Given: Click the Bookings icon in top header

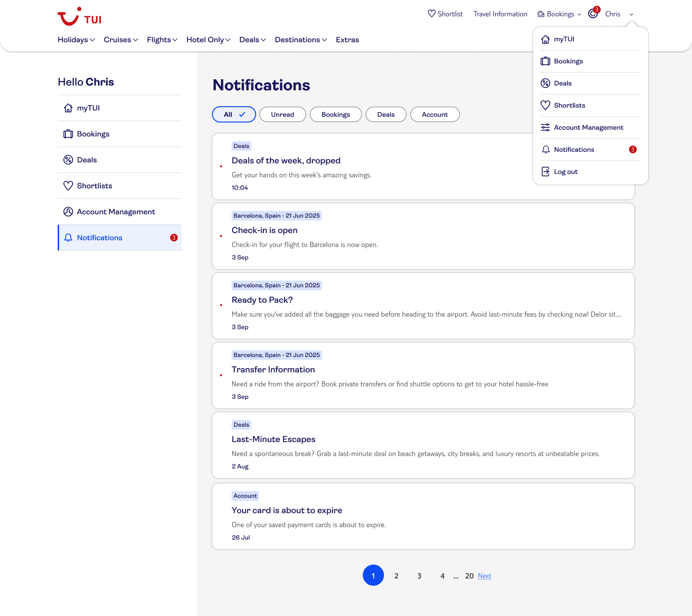Looking at the screenshot, I should pos(541,14).
